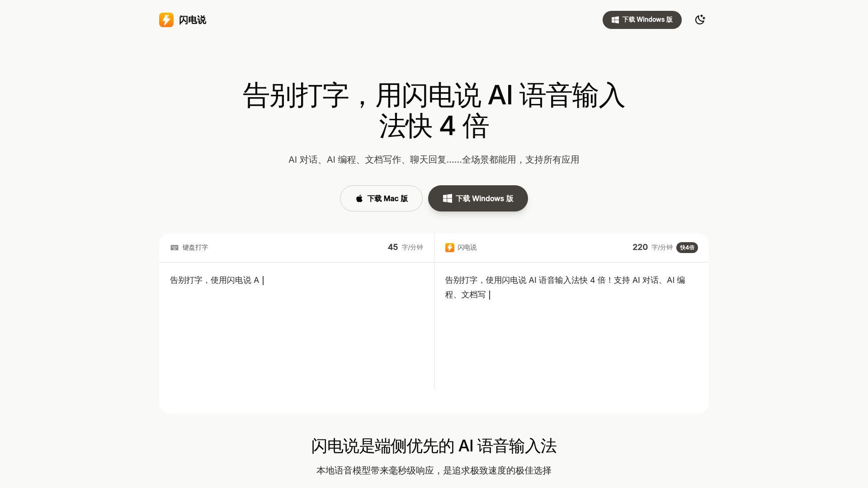Click the large 下载 Windows 版 hero button
868x488 pixels.
click(478, 198)
